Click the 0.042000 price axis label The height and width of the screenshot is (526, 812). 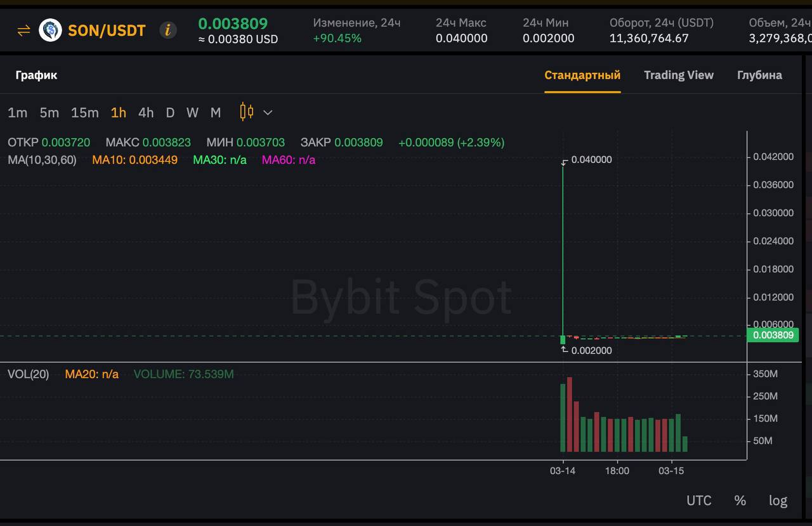click(x=773, y=157)
